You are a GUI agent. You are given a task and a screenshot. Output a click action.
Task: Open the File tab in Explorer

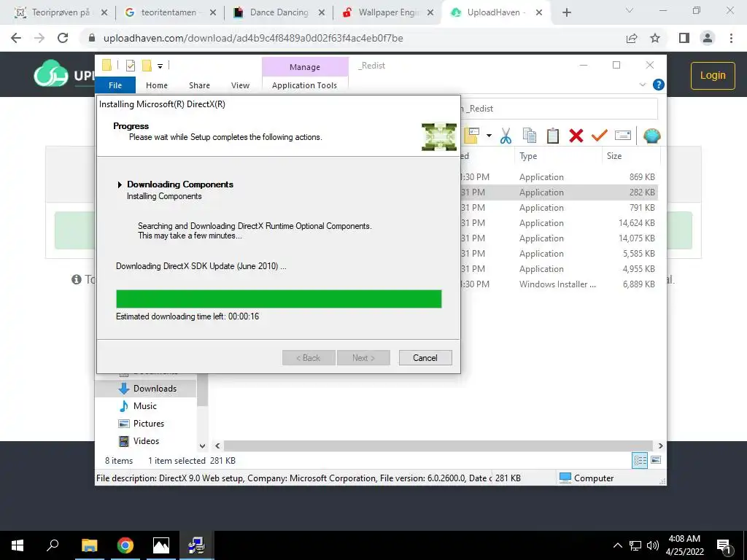(115, 85)
